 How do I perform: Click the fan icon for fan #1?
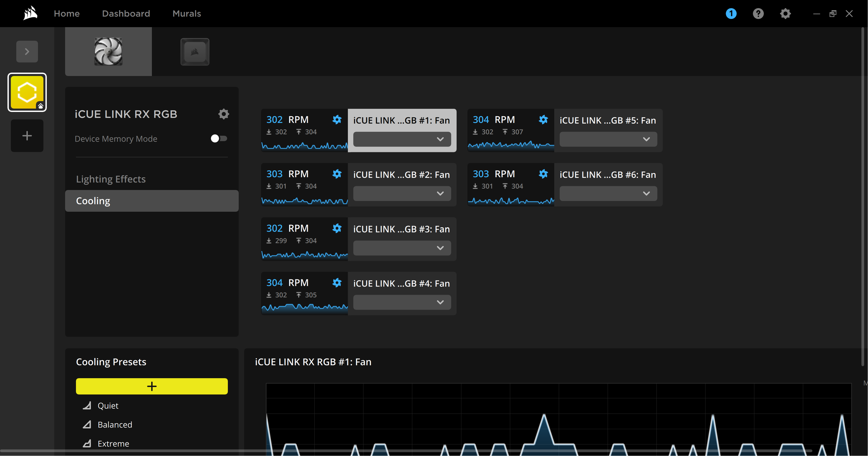pos(337,119)
